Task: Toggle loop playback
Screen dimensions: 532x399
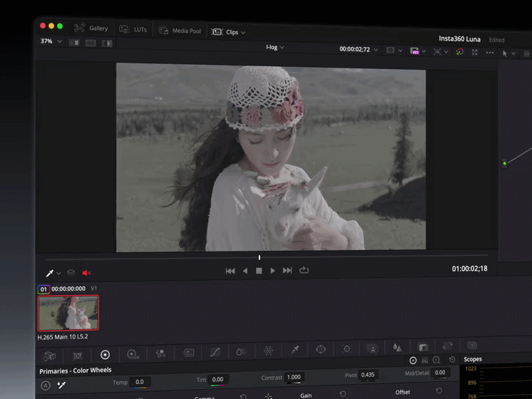Action: click(304, 270)
